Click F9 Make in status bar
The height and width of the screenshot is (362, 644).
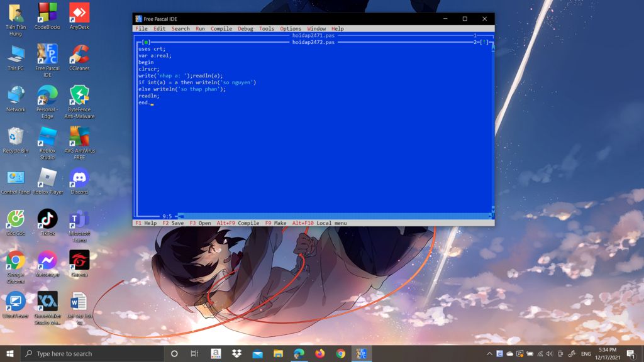(x=275, y=223)
